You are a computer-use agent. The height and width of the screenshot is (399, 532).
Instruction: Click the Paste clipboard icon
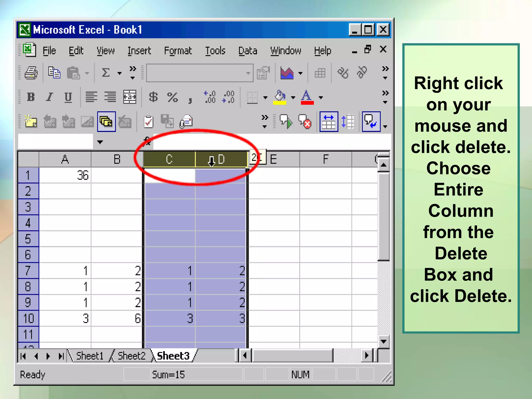[x=73, y=73]
